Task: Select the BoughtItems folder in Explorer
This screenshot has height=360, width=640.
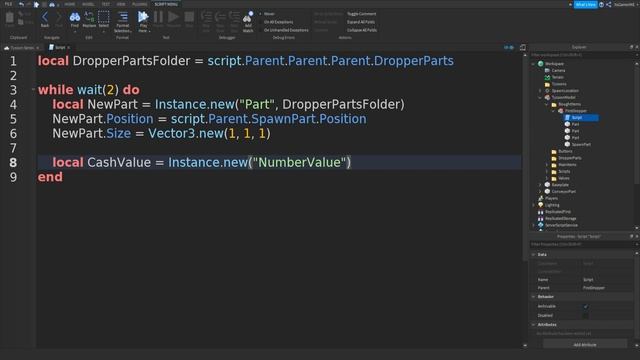Action: (x=566, y=104)
